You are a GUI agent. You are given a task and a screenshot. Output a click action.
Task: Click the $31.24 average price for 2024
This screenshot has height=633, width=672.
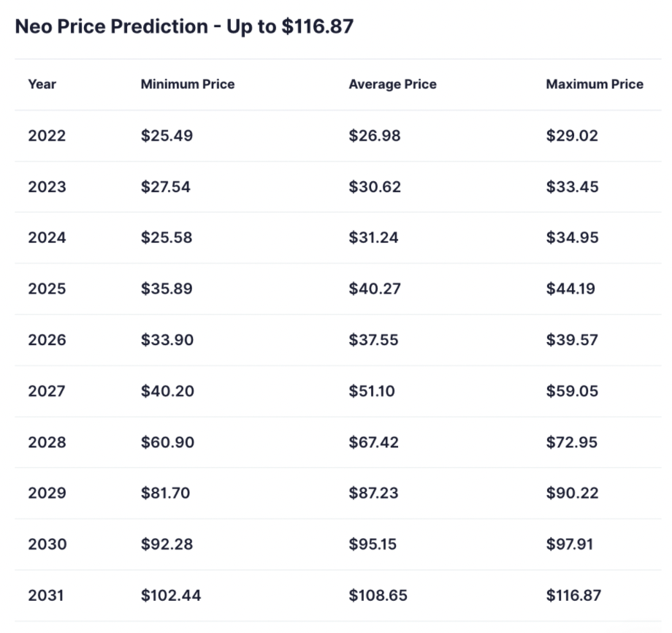tap(373, 238)
